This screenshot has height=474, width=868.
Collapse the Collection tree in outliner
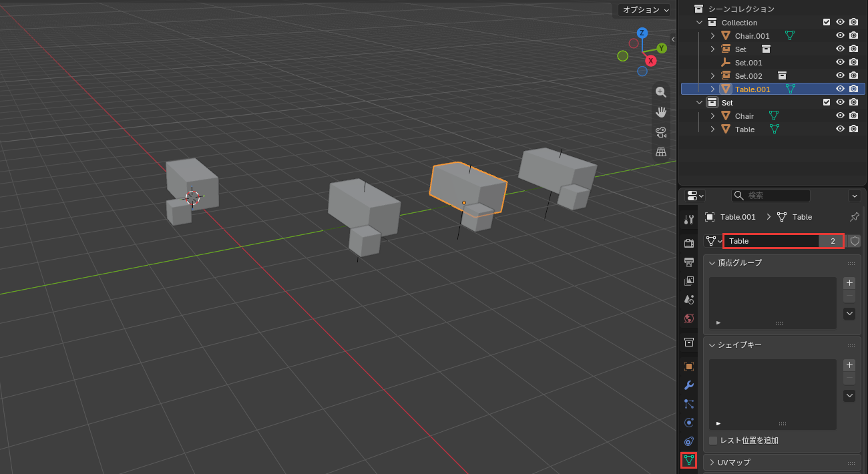point(699,22)
